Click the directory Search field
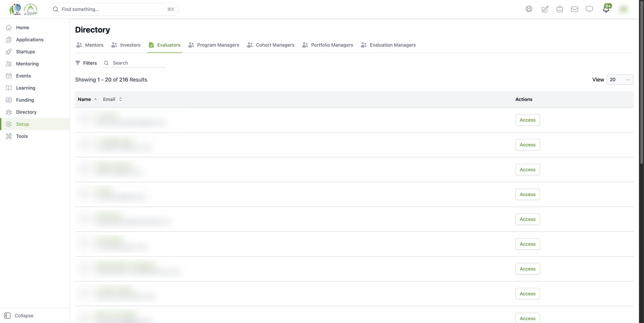The image size is (644, 323). click(x=134, y=63)
